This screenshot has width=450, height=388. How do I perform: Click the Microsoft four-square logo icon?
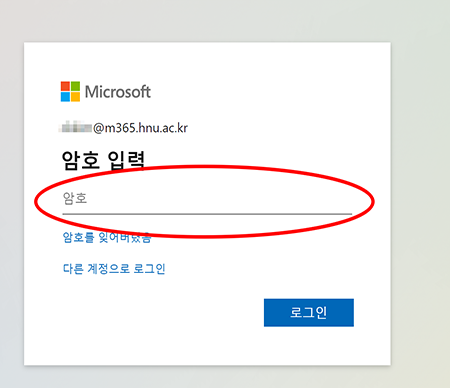point(70,92)
